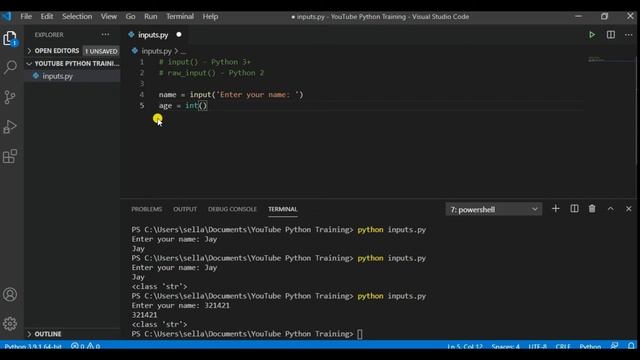Open the Selection menu
The image size is (640, 360).
77,16
